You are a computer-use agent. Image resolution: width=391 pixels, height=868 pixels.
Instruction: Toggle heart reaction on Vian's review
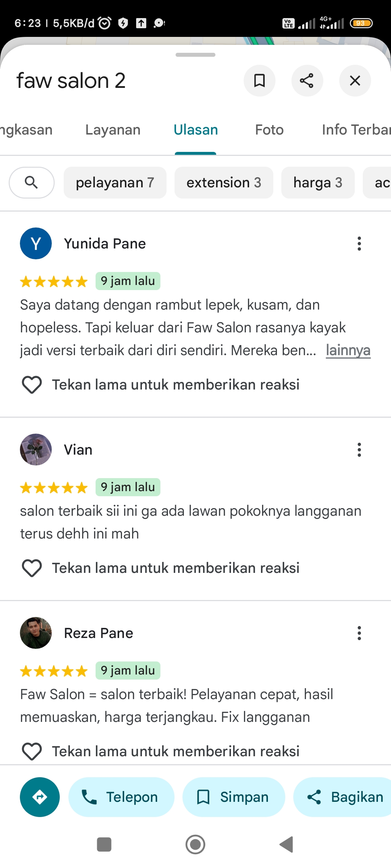(x=32, y=568)
